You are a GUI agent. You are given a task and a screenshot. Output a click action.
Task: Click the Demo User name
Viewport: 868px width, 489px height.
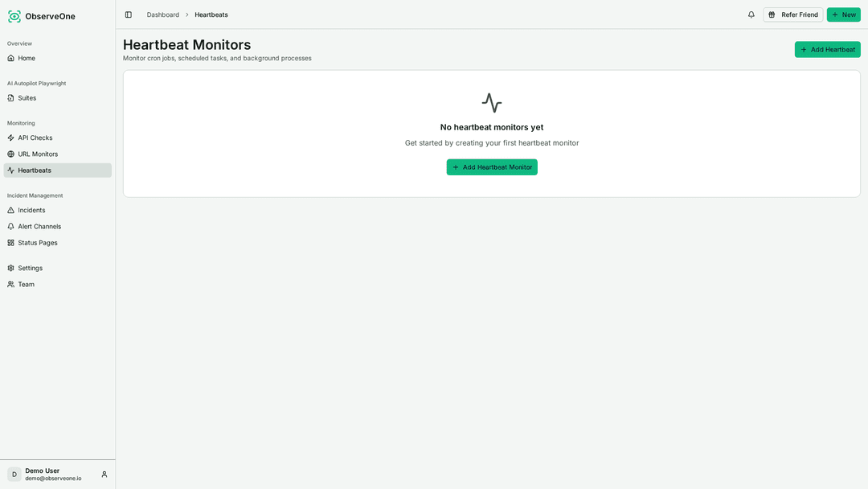42,471
